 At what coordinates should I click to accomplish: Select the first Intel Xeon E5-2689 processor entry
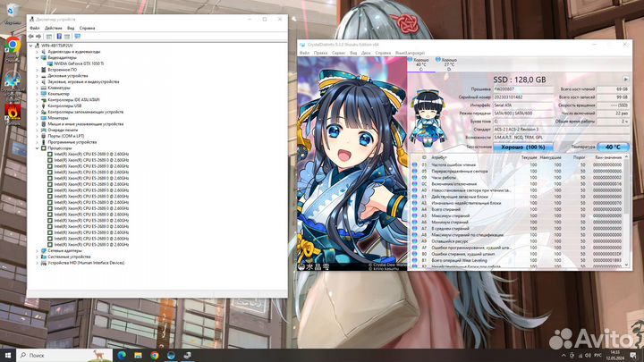tap(91, 154)
